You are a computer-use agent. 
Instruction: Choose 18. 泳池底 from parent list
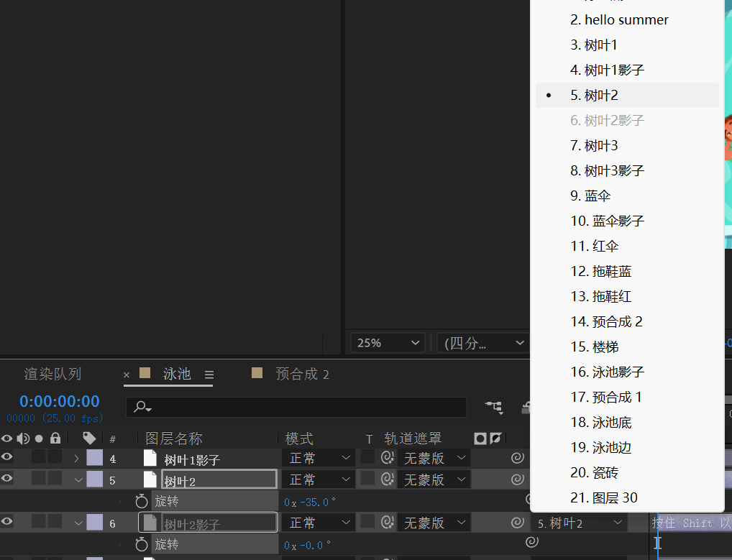tap(627, 422)
